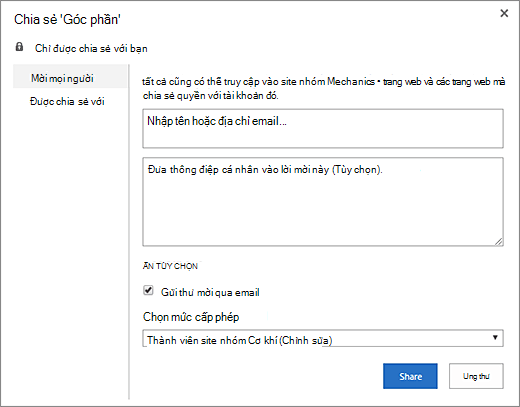Click into the personal message text area
Viewport: 520px width, 407px height.
323,202
